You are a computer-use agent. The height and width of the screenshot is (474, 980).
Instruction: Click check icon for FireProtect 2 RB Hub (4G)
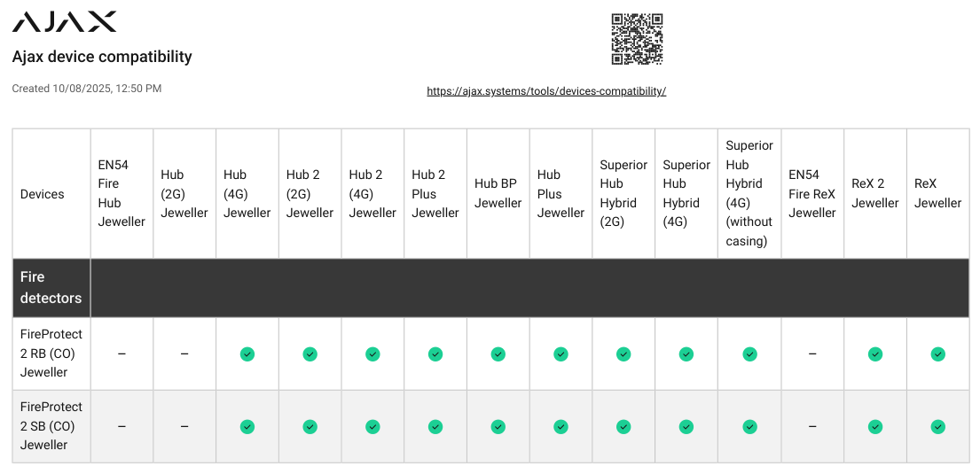point(247,354)
